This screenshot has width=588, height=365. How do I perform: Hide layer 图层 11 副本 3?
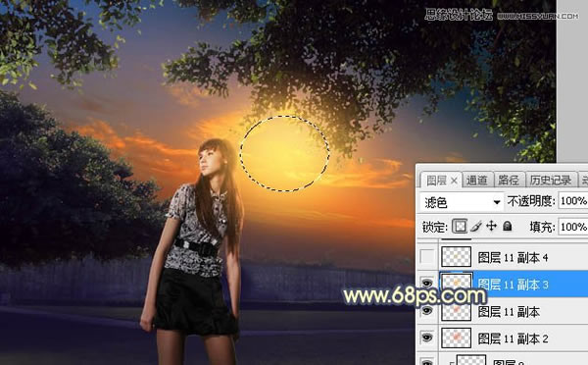pyautogui.click(x=426, y=283)
